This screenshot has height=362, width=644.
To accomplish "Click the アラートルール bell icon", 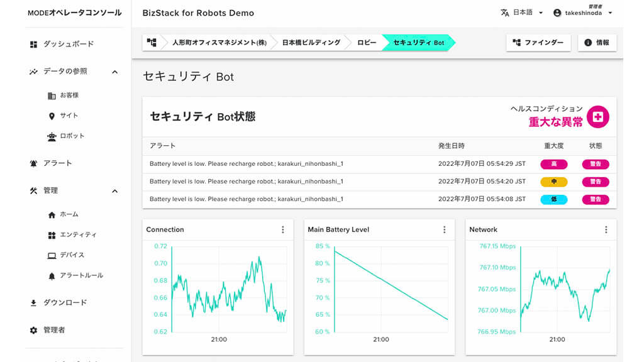I will [x=52, y=276].
